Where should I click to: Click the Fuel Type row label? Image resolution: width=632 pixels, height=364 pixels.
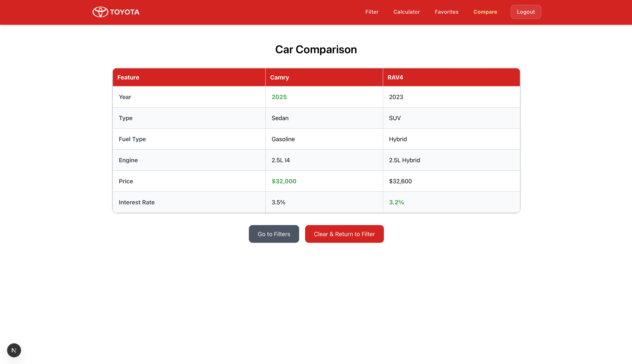(132, 139)
